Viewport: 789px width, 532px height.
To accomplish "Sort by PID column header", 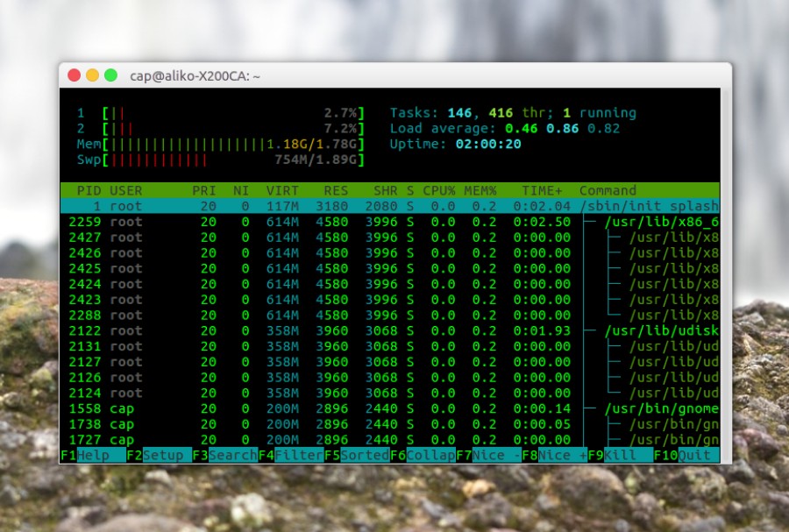I will [x=89, y=190].
